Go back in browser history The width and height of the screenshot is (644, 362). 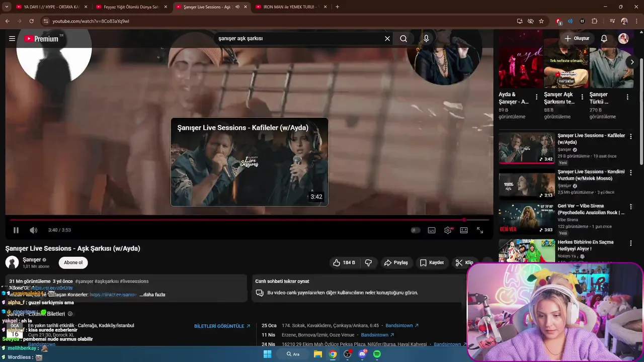(x=7, y=21)
